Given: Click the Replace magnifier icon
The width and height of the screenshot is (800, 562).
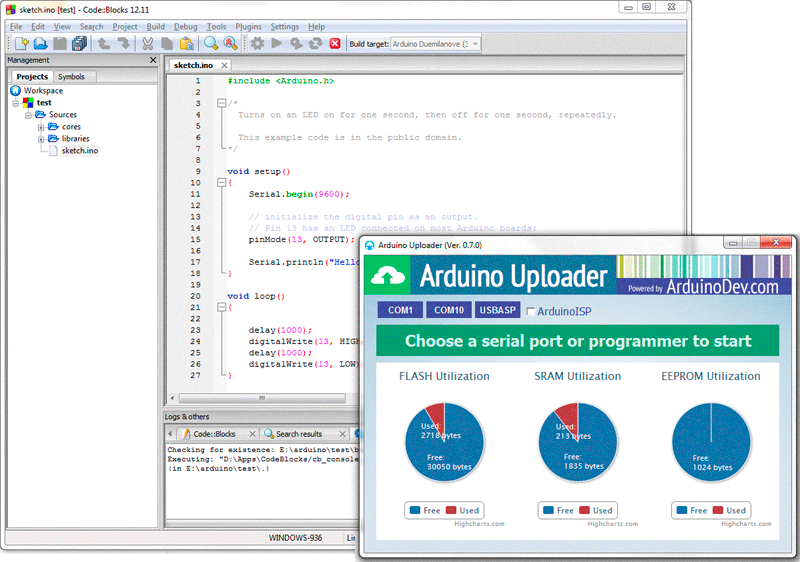Looking at the screenshot, I should [231, 44].
